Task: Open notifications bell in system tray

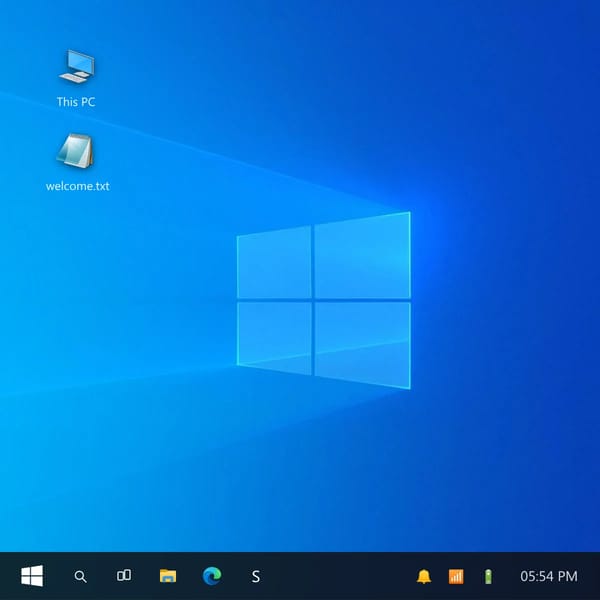Action: coord(424,576)
